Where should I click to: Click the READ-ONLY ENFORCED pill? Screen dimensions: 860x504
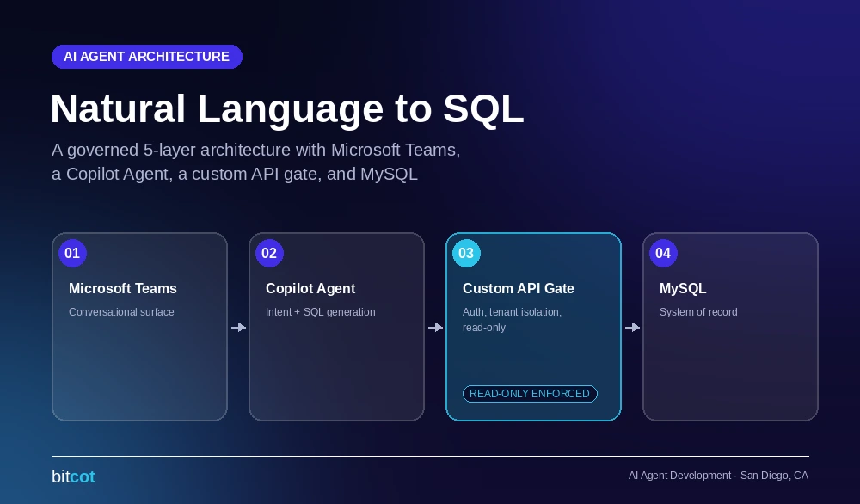(x=530, y=394)
